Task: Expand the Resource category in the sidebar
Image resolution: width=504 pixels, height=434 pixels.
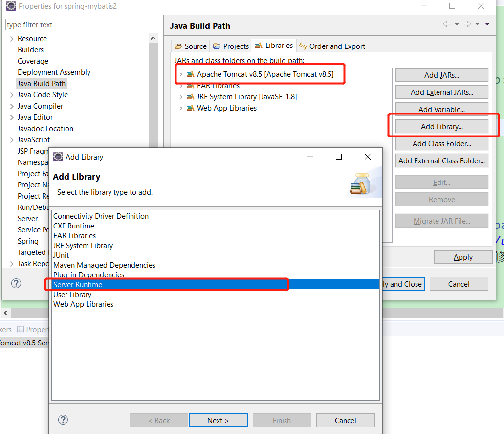Action: 11,38
